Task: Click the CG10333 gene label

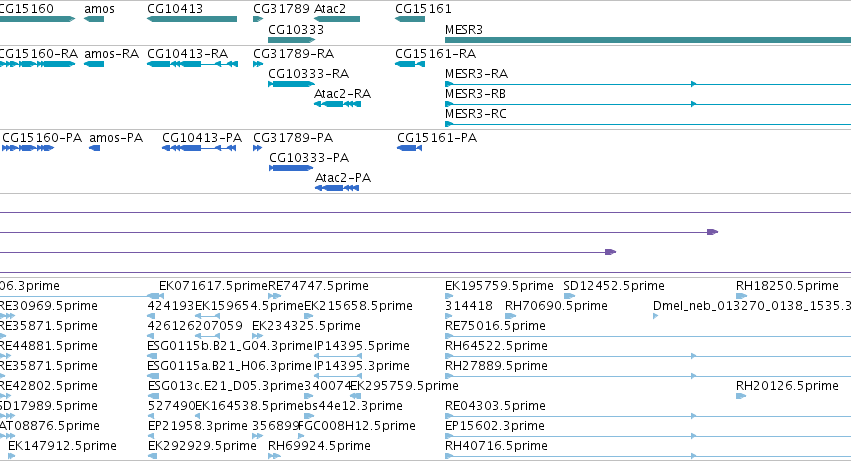Action: point(296,29)
